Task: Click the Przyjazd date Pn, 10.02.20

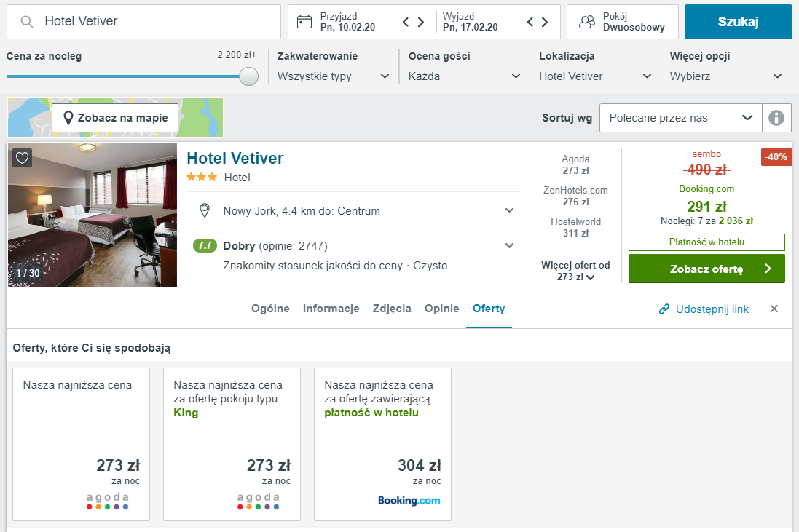Action: [347, 28]
